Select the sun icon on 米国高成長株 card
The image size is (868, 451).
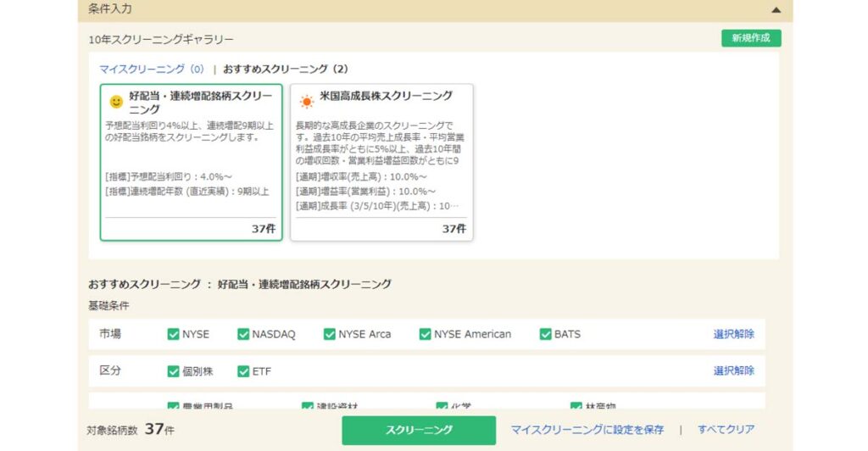click(306, 102)
